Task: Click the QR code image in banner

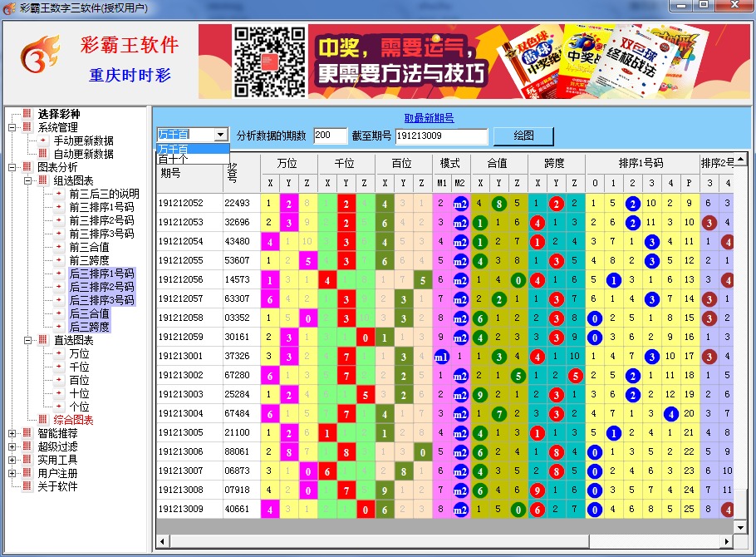Action: (269, 62)
